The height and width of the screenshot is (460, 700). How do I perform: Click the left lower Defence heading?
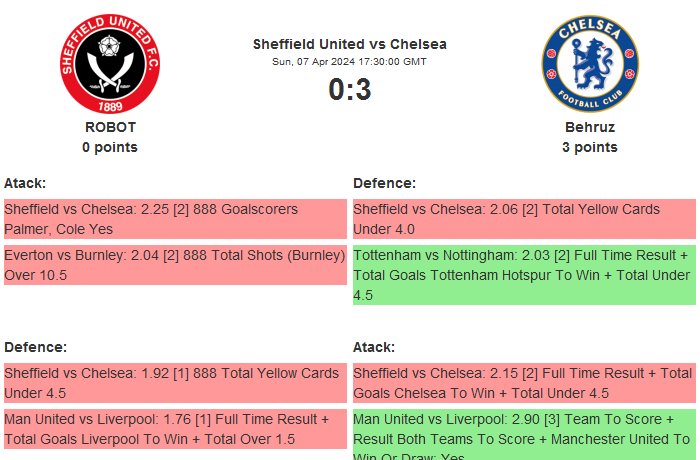[x=35, y=347]
